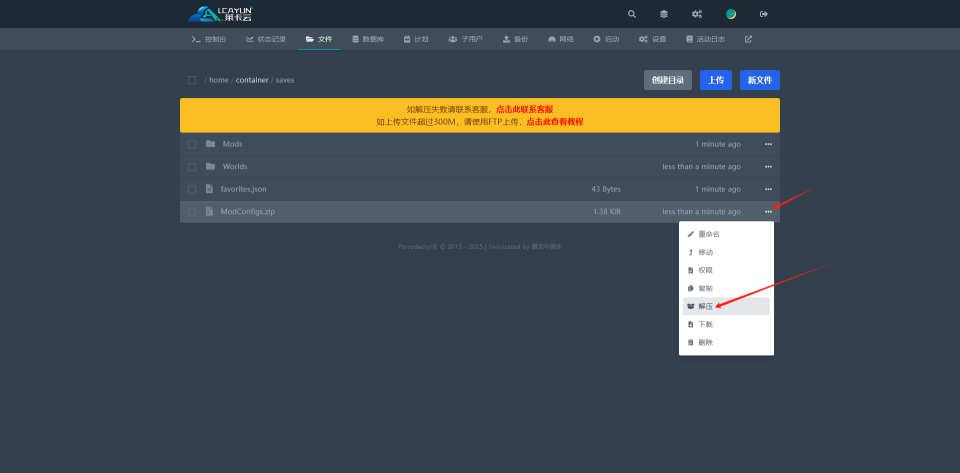Open the three-dot menu for favorites.json

point(768,189)
